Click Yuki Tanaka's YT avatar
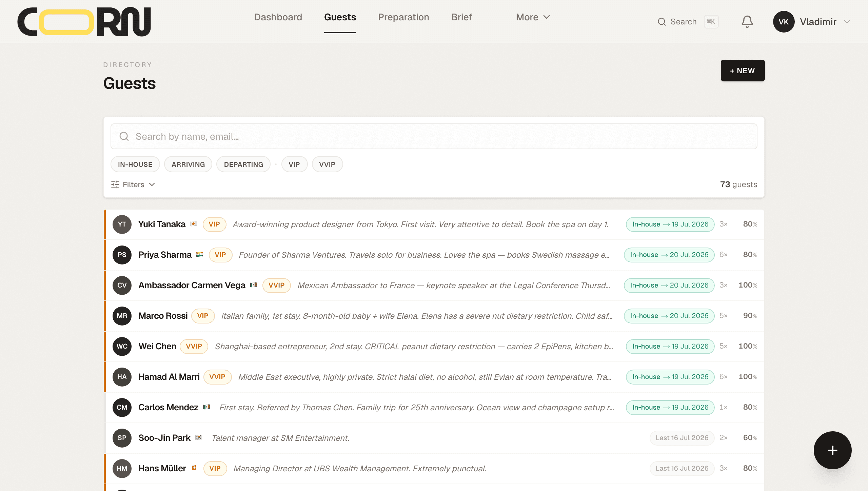Screen dimensions: 868x491 point(122,224)
